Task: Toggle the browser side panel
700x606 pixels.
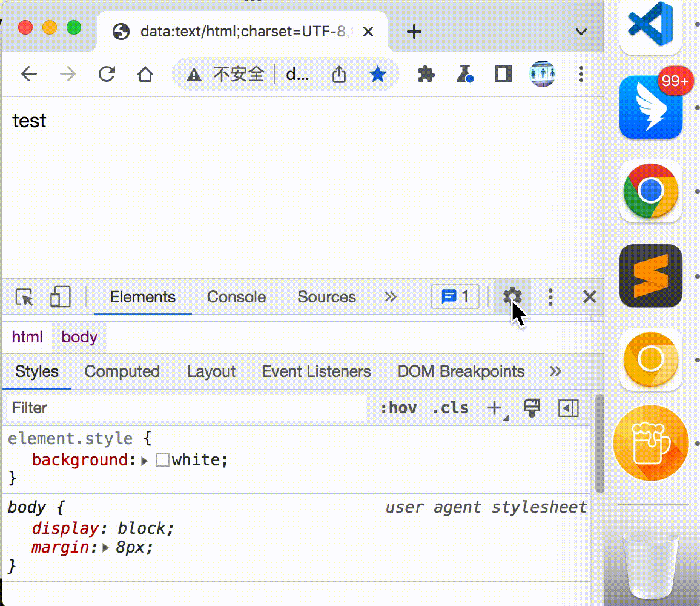Action: (x=504, y=74)
